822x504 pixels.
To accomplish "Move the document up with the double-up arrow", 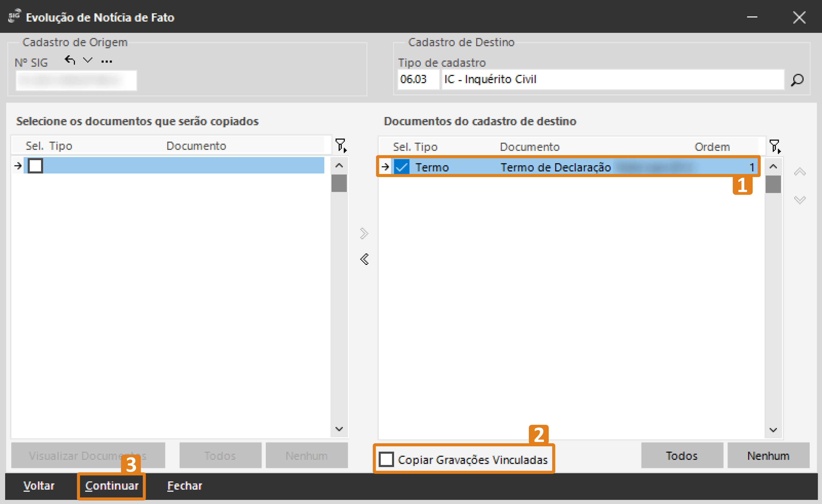I will [800, 172].
